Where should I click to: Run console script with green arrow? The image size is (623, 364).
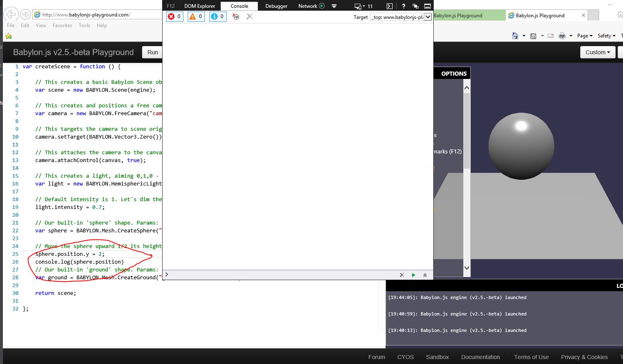coord(413,275)
